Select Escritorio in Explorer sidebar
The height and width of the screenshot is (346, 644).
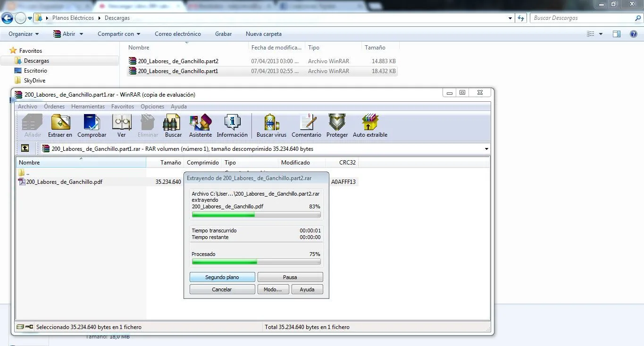(x=35, y=71)
